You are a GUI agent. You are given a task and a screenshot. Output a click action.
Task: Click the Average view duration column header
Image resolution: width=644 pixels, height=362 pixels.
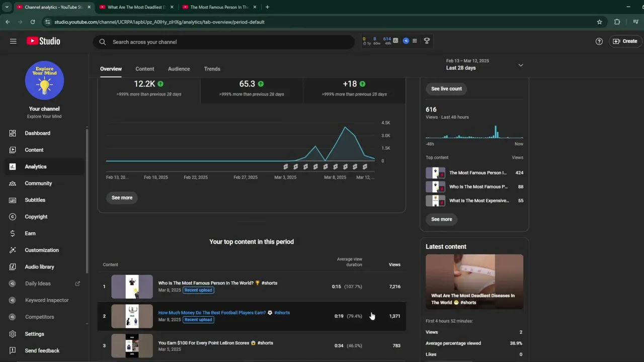tap(350, 262)
